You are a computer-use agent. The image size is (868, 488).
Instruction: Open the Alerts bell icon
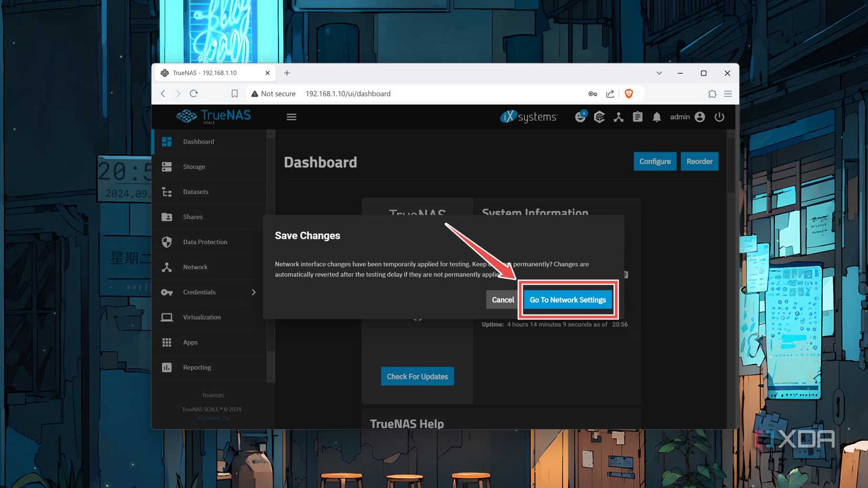point(657,117)
